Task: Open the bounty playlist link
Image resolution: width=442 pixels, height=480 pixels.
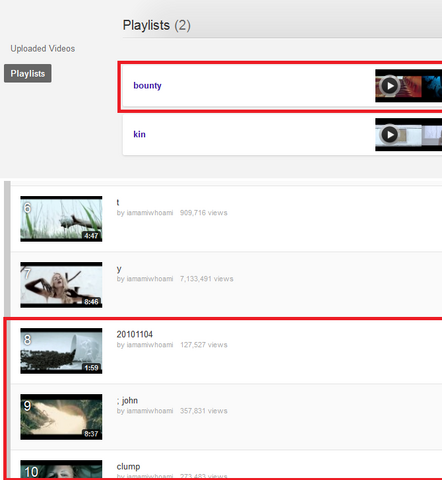Action: [x=147, y=86]
